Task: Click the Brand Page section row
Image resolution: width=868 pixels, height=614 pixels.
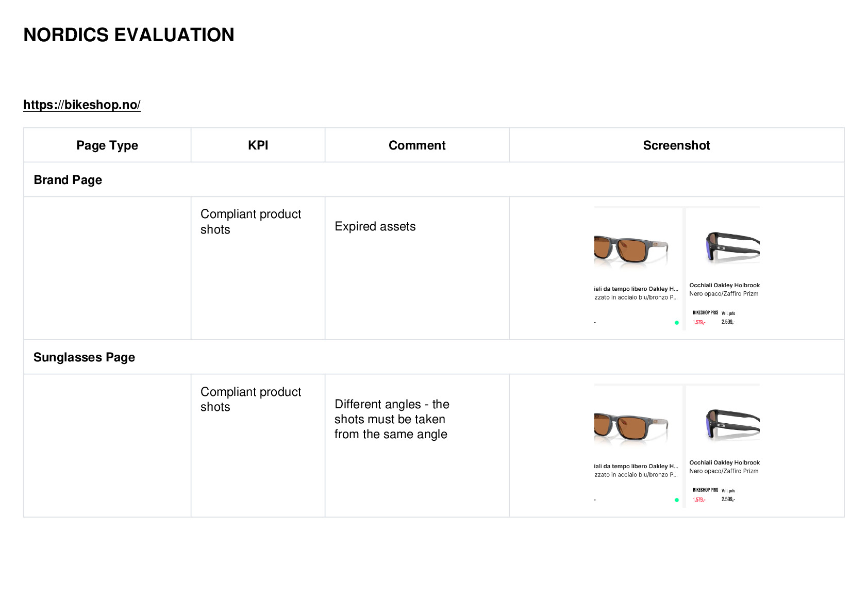Action: pos(433,179)
